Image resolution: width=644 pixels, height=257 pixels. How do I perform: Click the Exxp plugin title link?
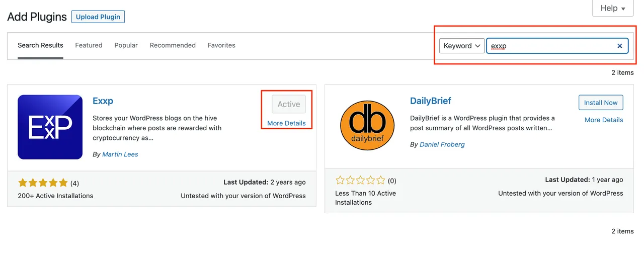point(103,101)
